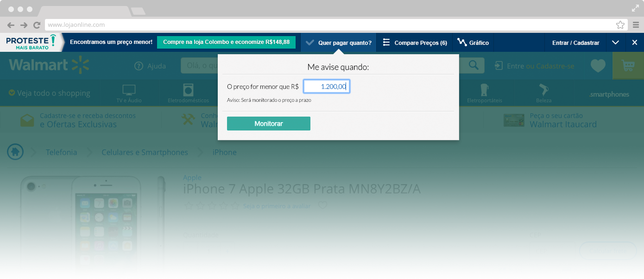Image resolution: width=644 pixels, height=279 pixels.
Task: Click the Cadastre-se link in the header
Action: pos(555,66)
